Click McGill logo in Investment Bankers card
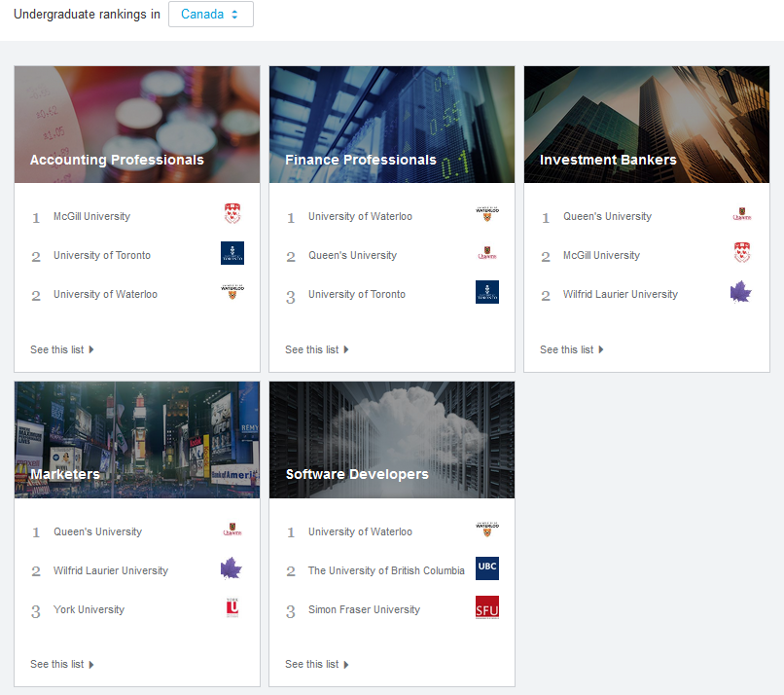Viewport: 784px width, 695px height. (742, 253)
